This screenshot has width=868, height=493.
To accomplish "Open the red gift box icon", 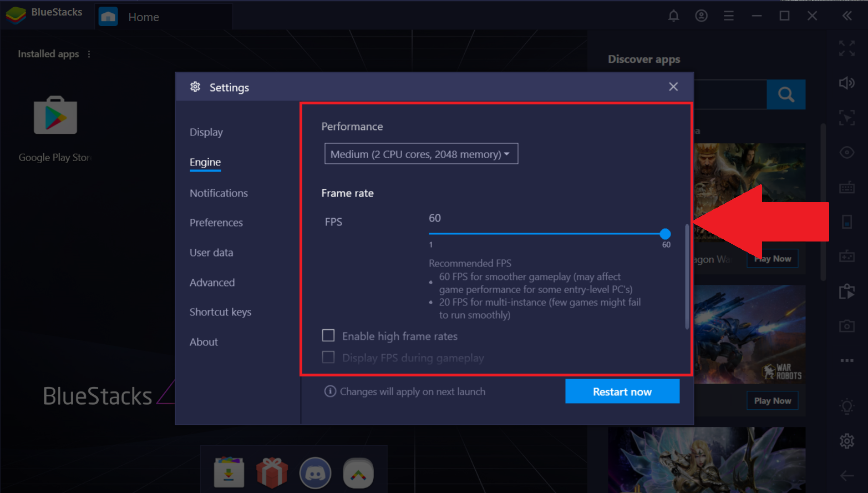I will 272,472.
